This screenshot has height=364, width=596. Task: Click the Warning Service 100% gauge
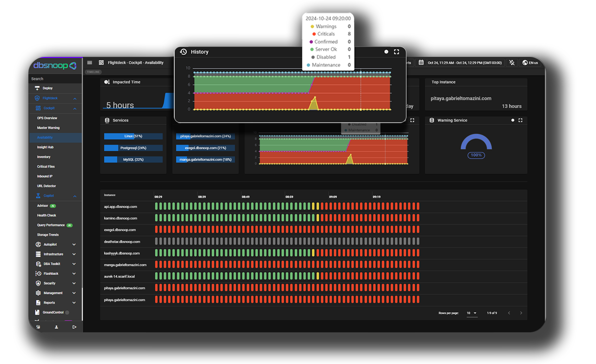tap(476, 146)
